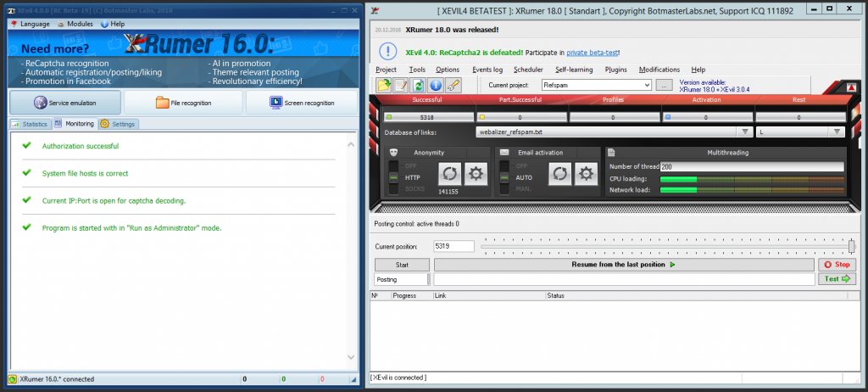This screenshot has width=868, height=392.
Task: Click the Email activation envelope icon
Action: click(x=504, y=153)
